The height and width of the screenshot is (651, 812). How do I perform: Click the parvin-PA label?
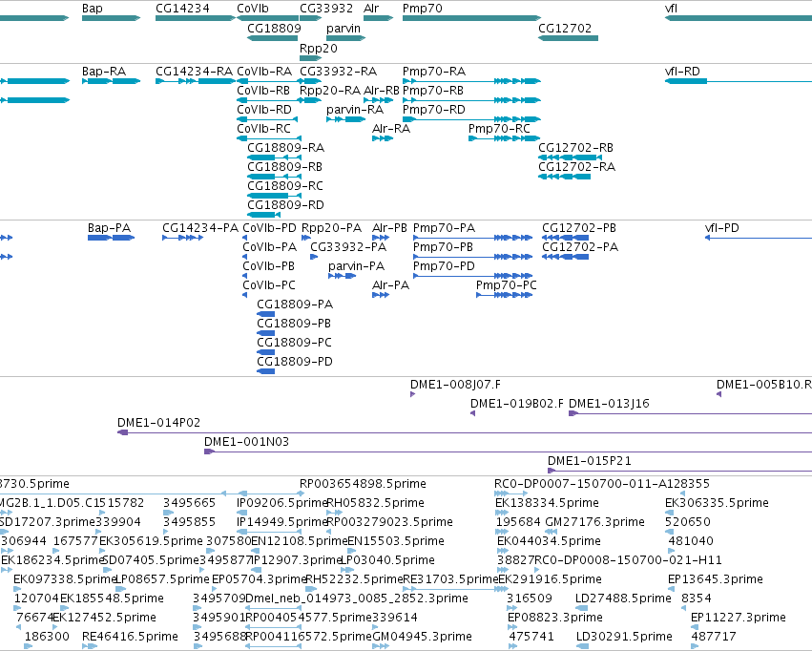pyautogui.click(x=356, y=266)
